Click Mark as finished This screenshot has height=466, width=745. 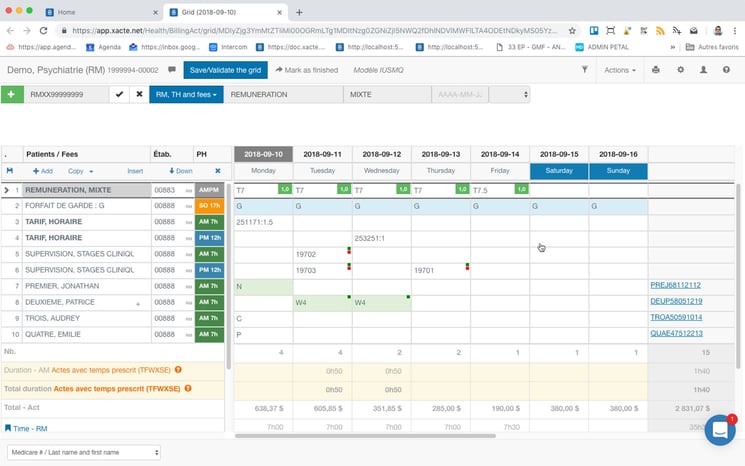[307, 70]
